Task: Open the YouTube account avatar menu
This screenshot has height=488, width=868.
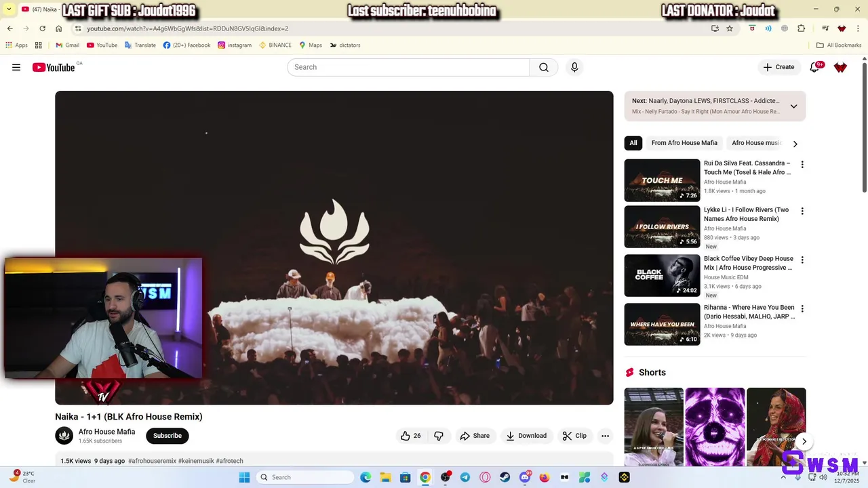Action: click(840, 67)
